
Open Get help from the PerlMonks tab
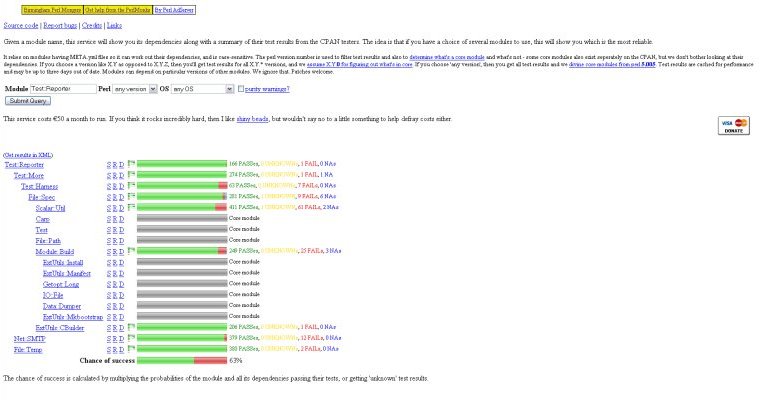[x=117, y=10]
